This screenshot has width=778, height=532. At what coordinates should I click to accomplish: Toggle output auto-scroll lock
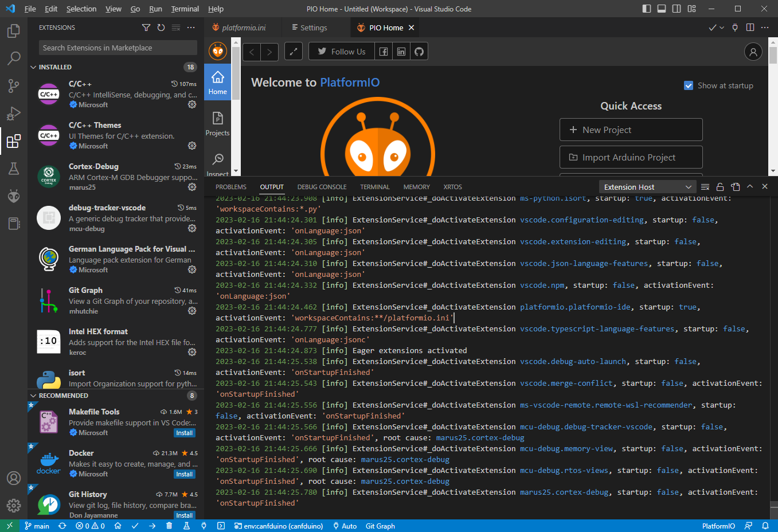(720, 187)
